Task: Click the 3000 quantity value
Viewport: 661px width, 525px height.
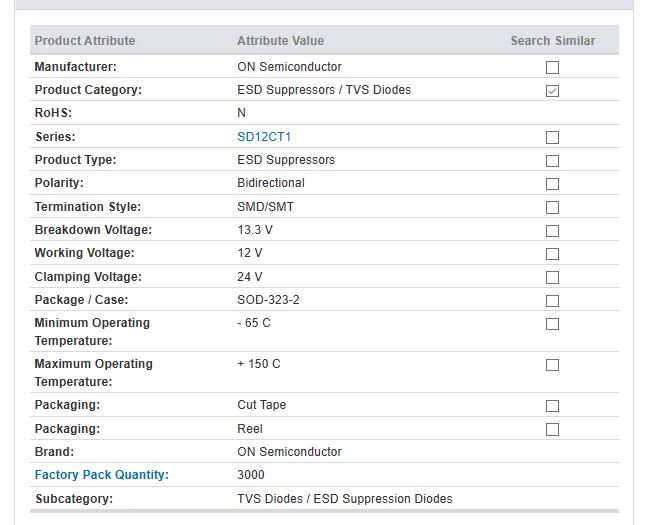Action: click(x=250, y=475)
